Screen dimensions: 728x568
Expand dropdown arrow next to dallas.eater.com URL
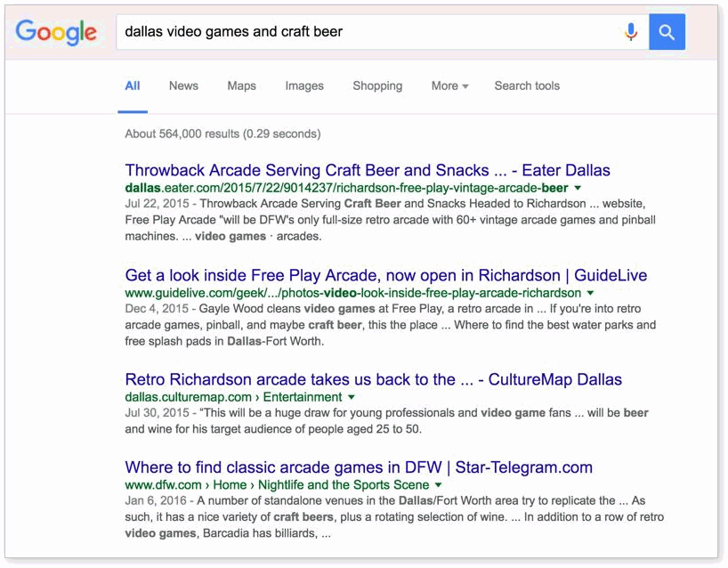click(578, 188)
